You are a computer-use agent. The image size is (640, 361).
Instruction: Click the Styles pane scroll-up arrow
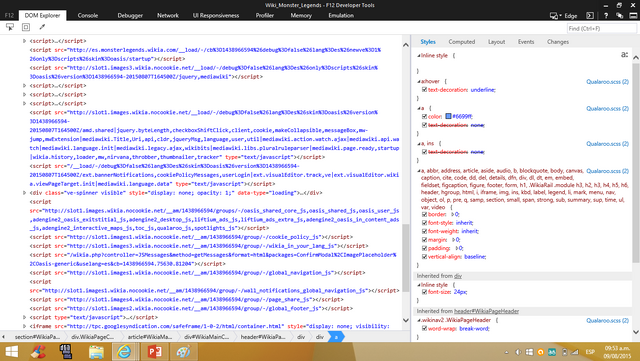click(x=636, y=58)
